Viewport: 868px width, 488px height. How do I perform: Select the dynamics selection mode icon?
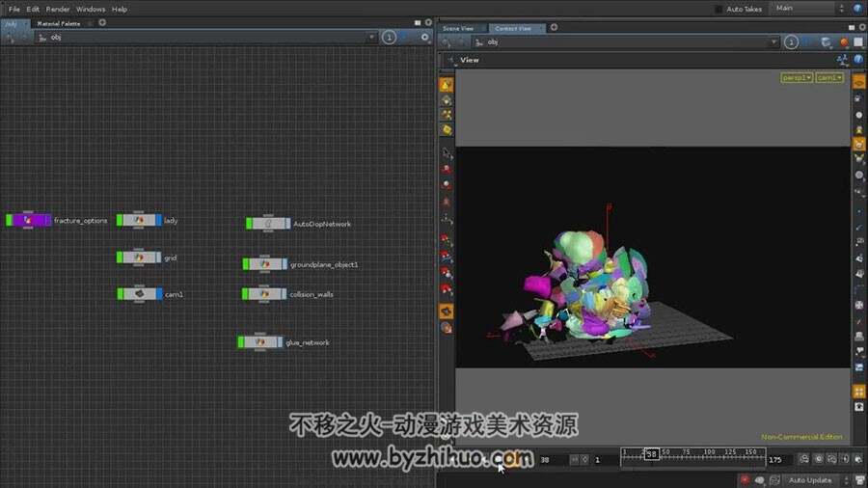447,115
